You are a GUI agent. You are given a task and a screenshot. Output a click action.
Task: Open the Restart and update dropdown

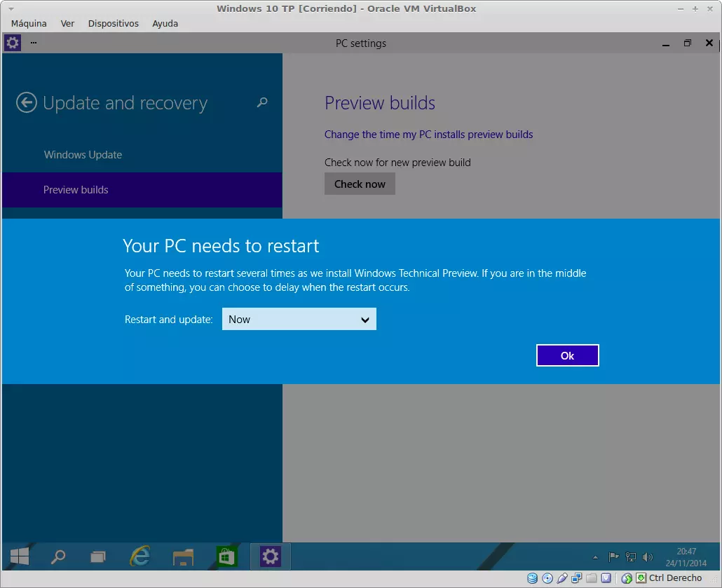click(x=299, y=320)
